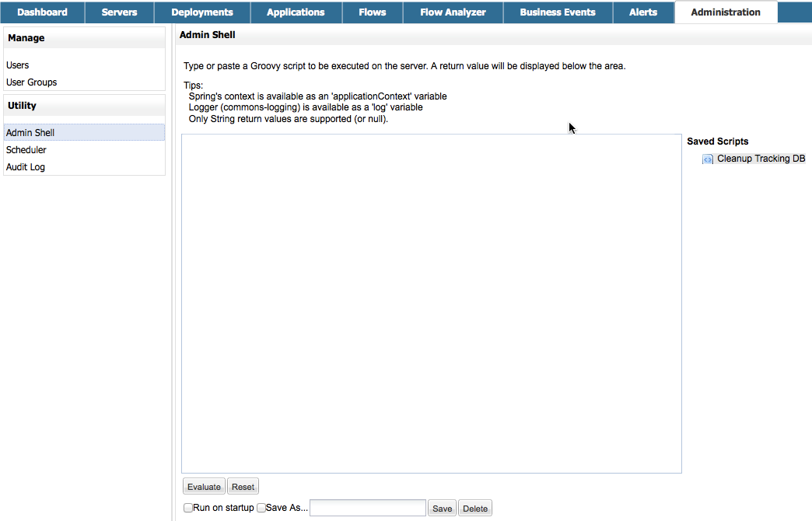
Task: Switch to the Flow Analyzer tab
Action: click(x=453, y=12)
